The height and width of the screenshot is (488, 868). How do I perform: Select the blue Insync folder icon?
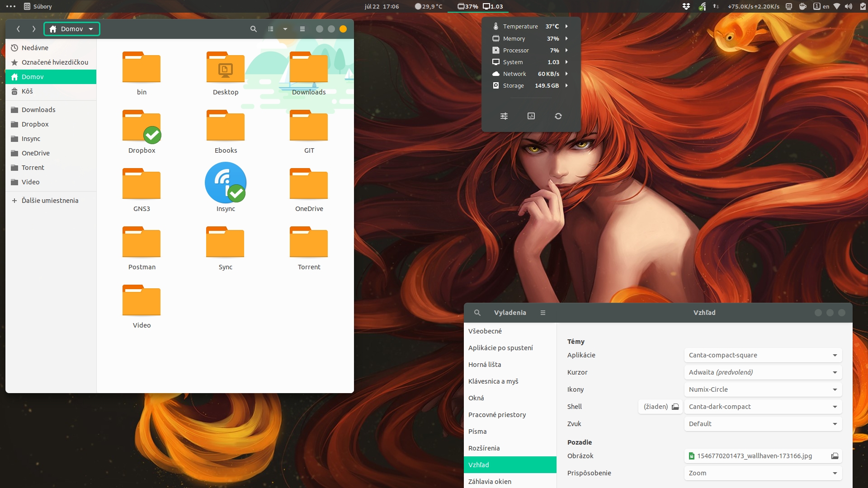[226, 183]
